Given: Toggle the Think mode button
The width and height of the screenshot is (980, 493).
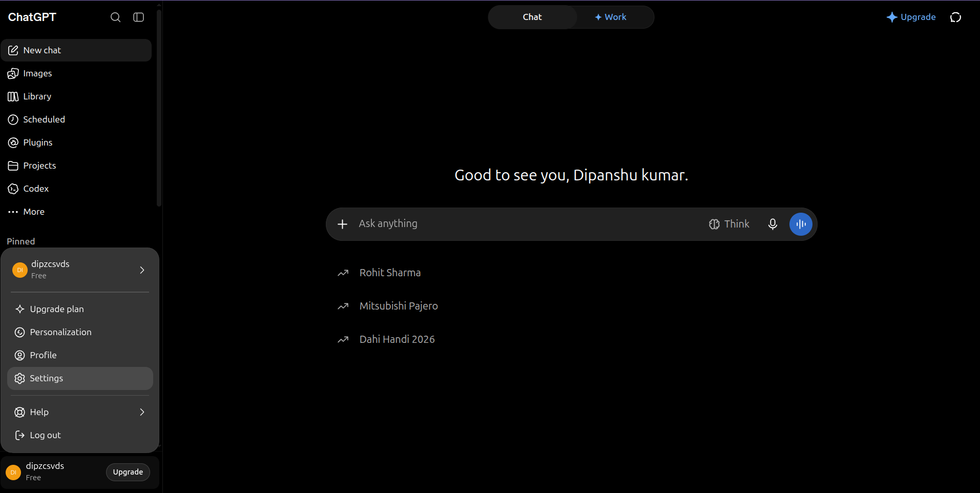Looking at the screenshot, I should 729,224.
